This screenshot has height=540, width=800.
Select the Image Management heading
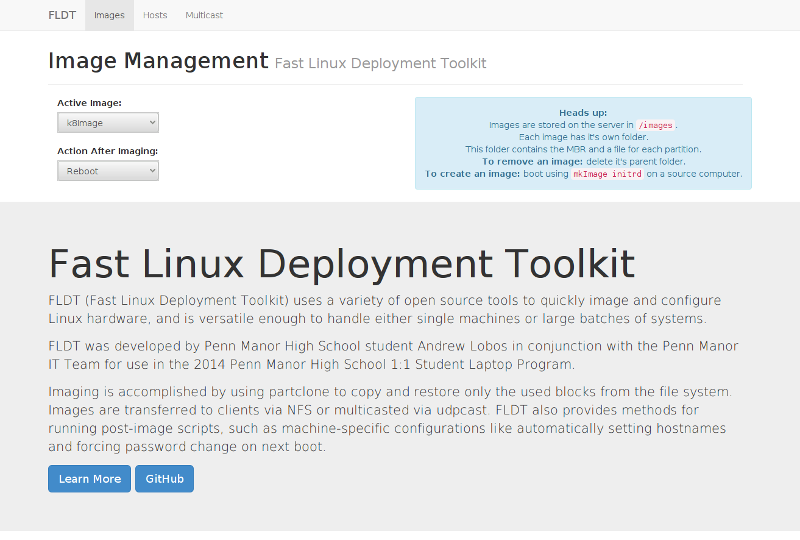pyautogui.click(x=158, y=60)
